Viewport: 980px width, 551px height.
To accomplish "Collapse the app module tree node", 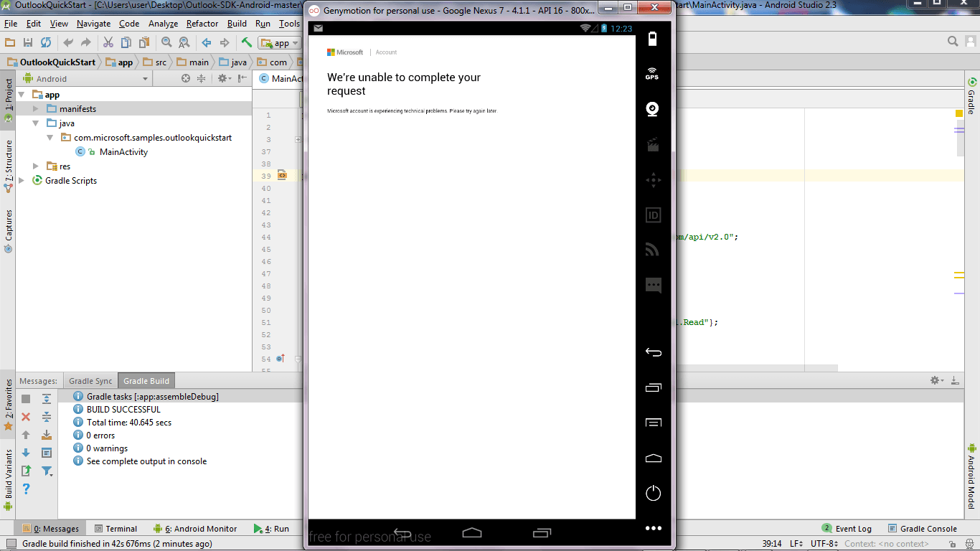I will (x=22, y=95).
